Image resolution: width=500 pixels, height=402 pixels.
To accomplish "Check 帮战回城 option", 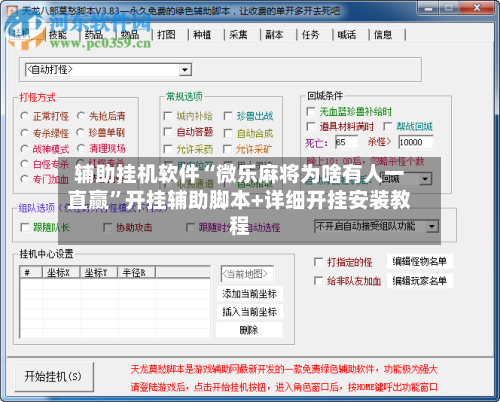I will 387,126.
